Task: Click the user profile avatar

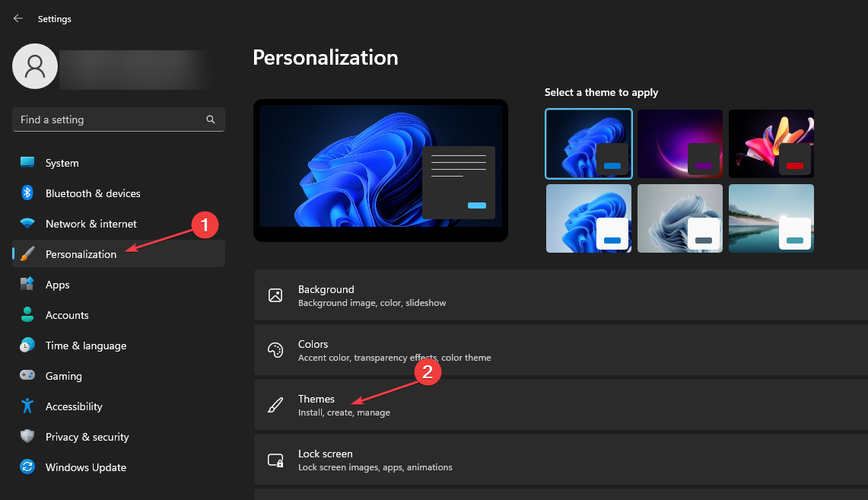Action: 35,66
